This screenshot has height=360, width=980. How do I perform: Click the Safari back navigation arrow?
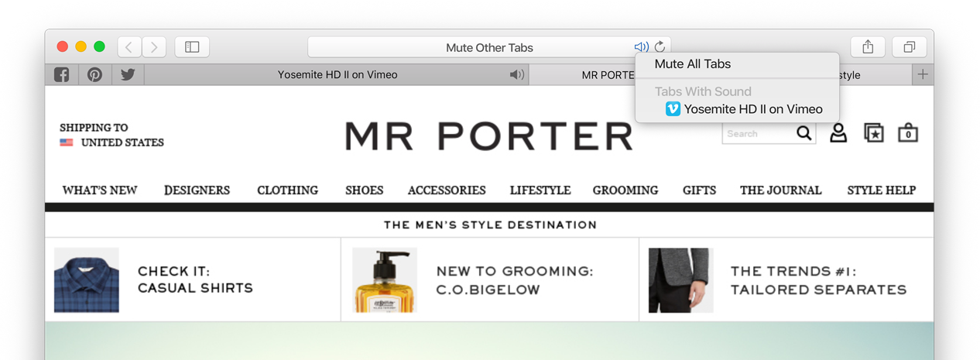pyautogui.click(x=129, y=47)
